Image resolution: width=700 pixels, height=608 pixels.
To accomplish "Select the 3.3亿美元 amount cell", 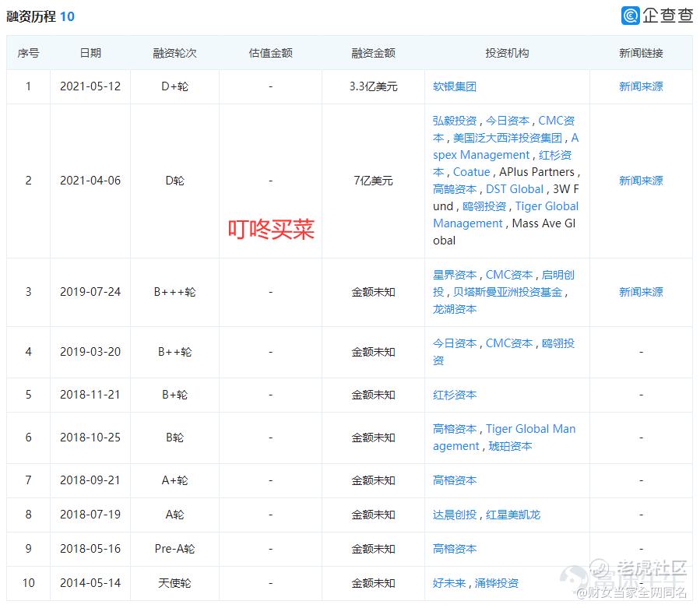I will coord(373,86).
